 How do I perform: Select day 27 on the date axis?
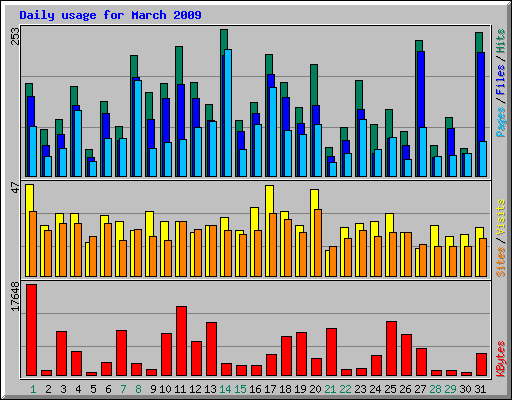coord(420,389)
